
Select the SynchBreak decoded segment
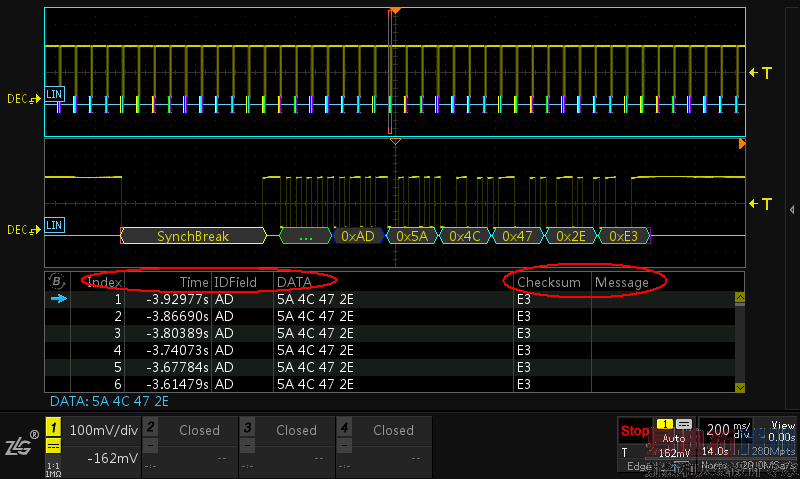click(193, 237)
